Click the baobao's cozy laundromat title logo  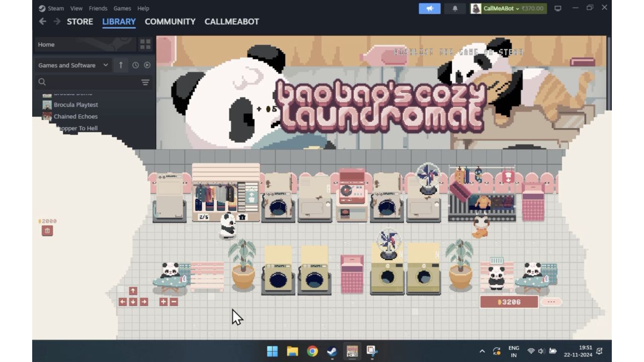click(x=381, y=107)
